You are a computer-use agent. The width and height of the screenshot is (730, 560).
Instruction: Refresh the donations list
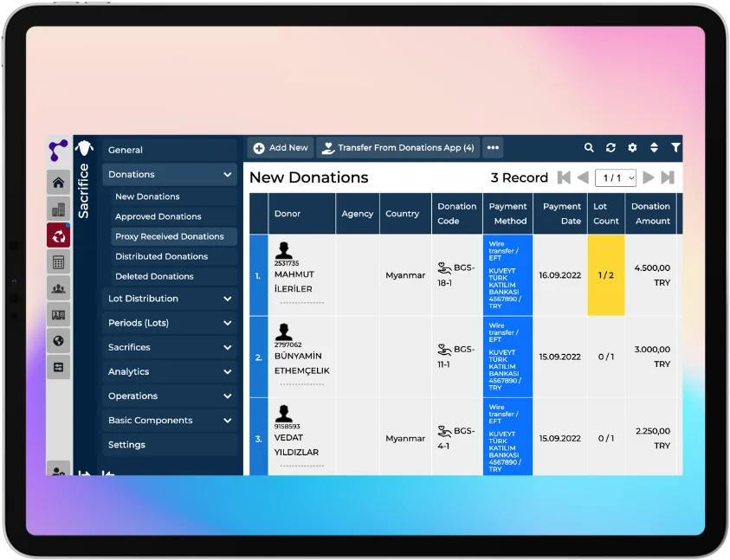610,147
